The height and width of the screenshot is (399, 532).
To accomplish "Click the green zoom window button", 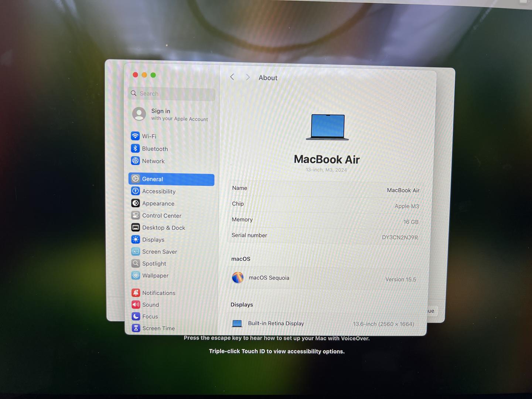I will point(153,75).
